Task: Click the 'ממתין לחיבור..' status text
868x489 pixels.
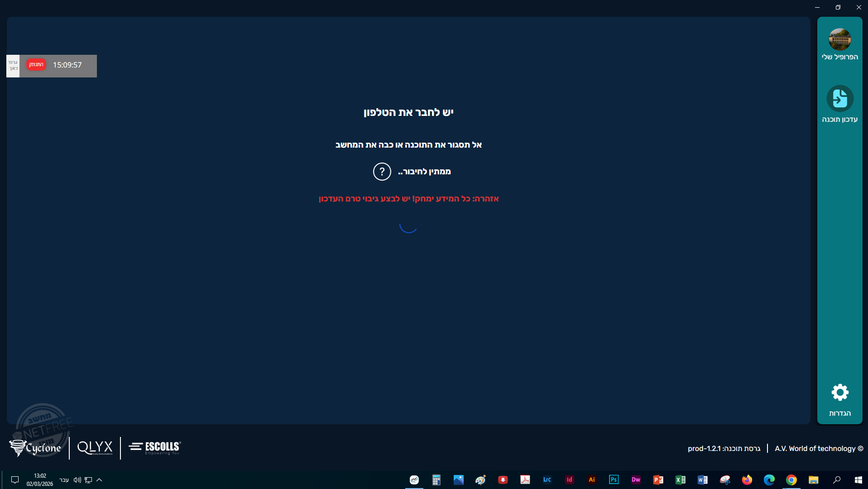Action: 424,172
